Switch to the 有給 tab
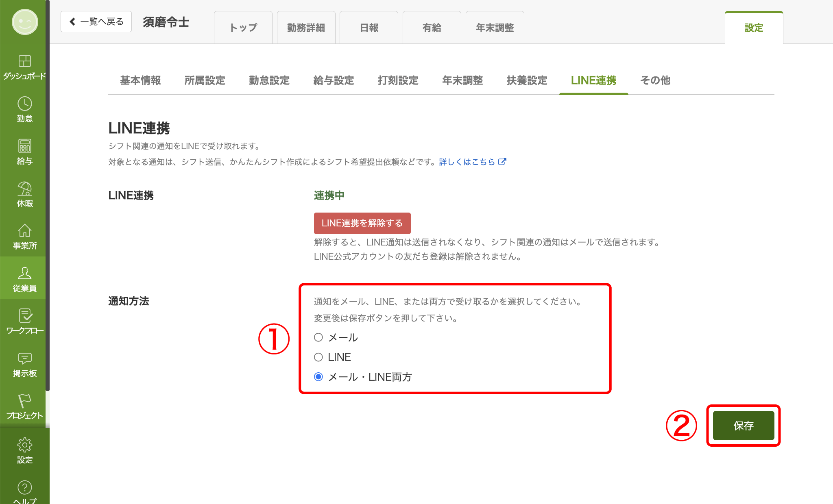Image resolution: width=833 pixels, height=504 pixels. (432, 28)
